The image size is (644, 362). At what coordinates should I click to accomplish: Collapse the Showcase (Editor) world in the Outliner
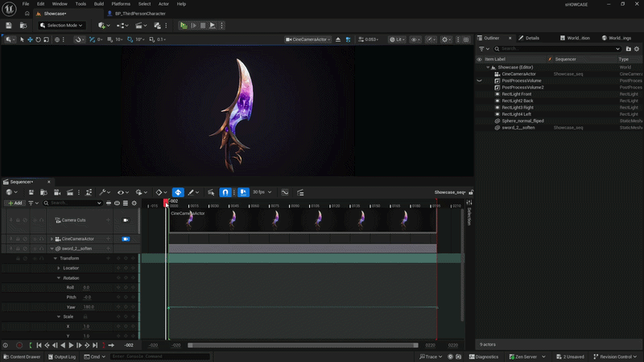(x=488, y=68)
